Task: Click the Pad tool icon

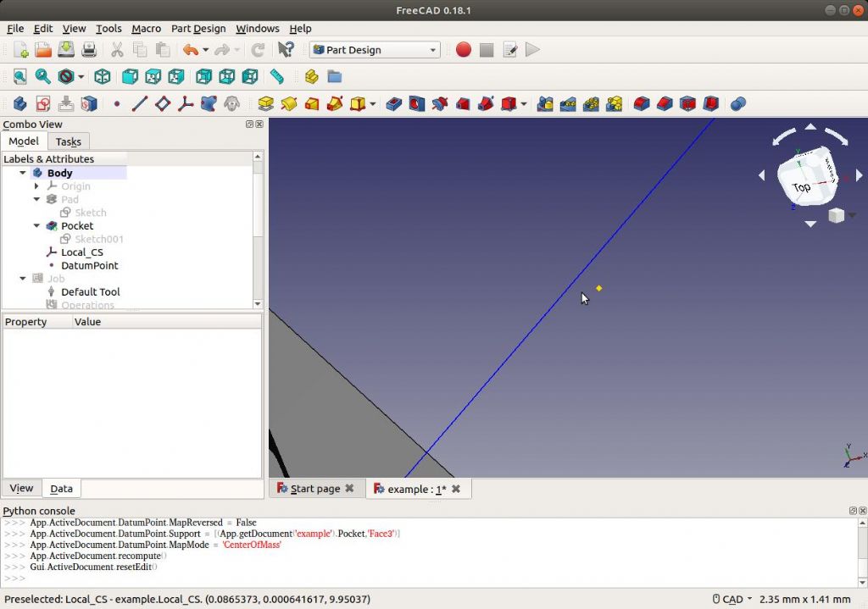Action: pyautogui.click(x=265, y=103)
